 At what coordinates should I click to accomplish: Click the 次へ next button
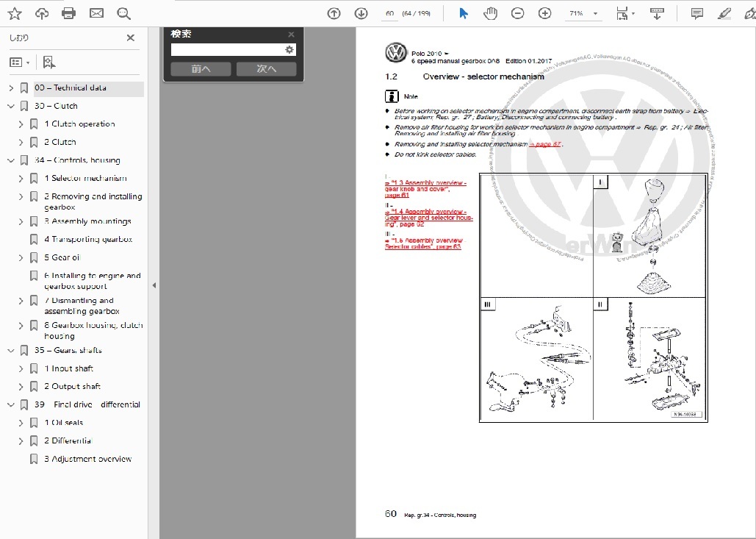[x=266, y=69]
